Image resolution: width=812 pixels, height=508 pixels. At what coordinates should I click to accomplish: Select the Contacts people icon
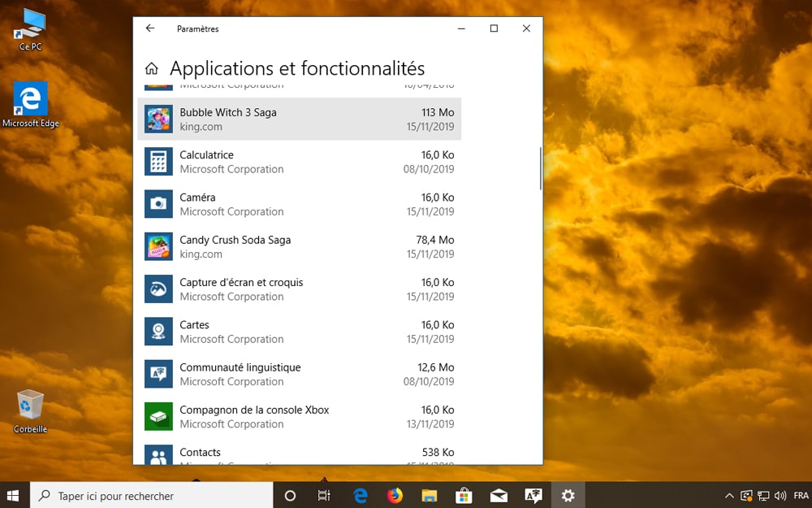tap(158, 454)
